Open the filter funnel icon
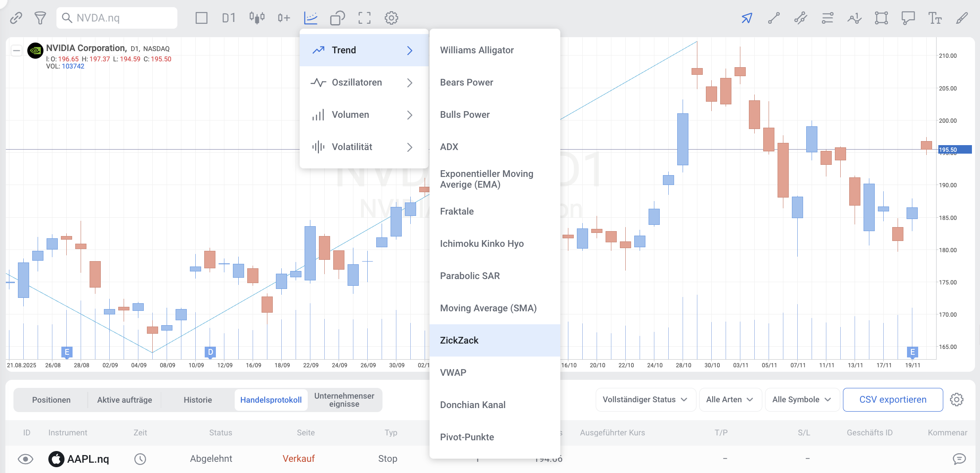Image resolution: width=980 pixels, height=473 pixels. [40, 18]
